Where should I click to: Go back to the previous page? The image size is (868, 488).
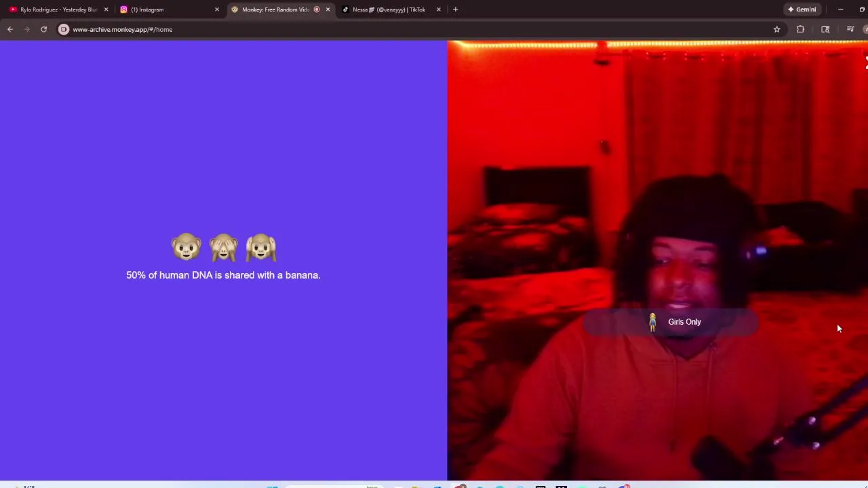click(x=10, y=29)
